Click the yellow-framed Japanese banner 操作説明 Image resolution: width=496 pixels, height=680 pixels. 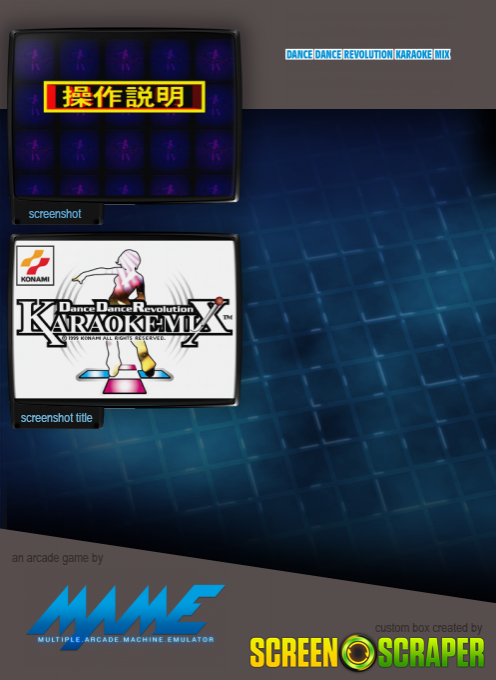click(124, 97)
